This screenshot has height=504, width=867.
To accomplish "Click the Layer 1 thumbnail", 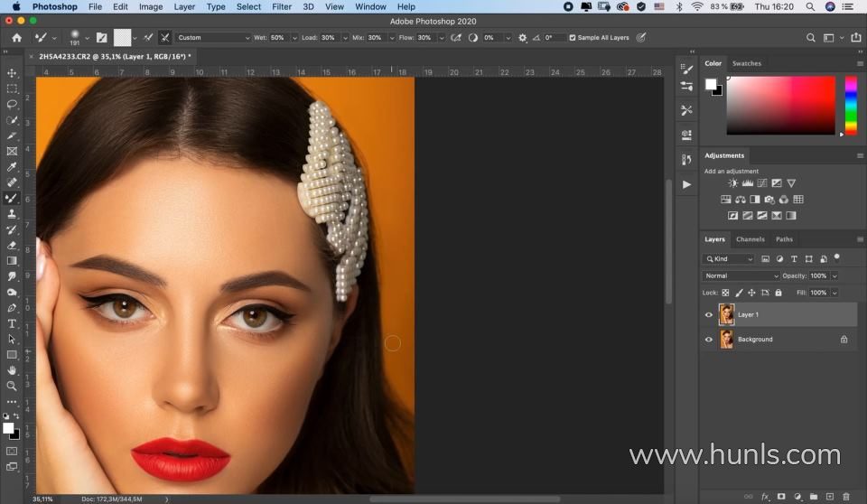I will click(726, 314).
